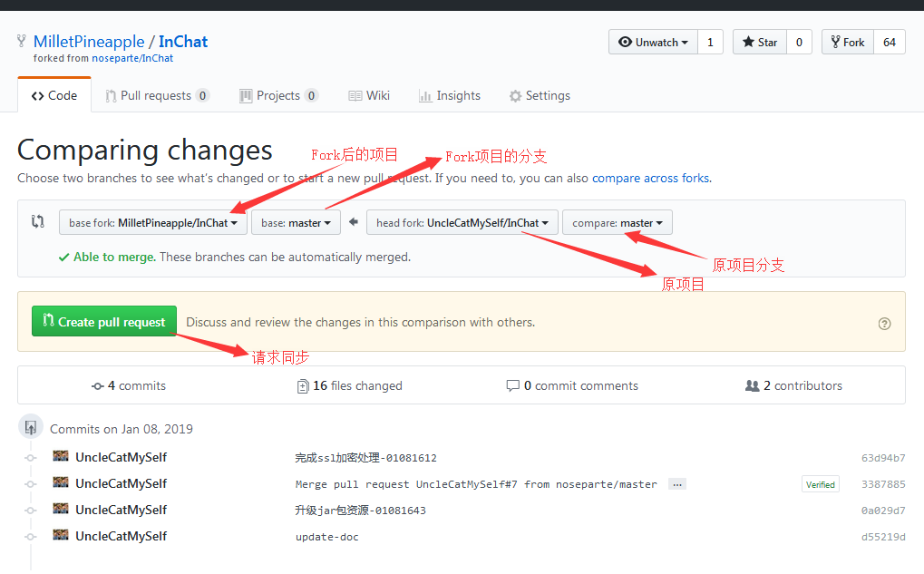924x574 pixels.
Task: Open commit message 完成ssl加密处理-01081612
Action: pyautogui.click(x=366, y=458)
